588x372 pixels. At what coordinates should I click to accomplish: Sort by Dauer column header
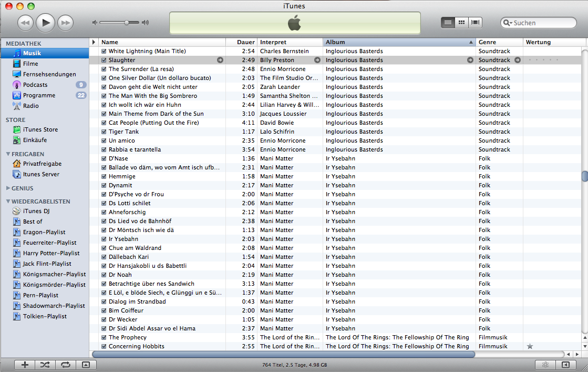point(242,42)
